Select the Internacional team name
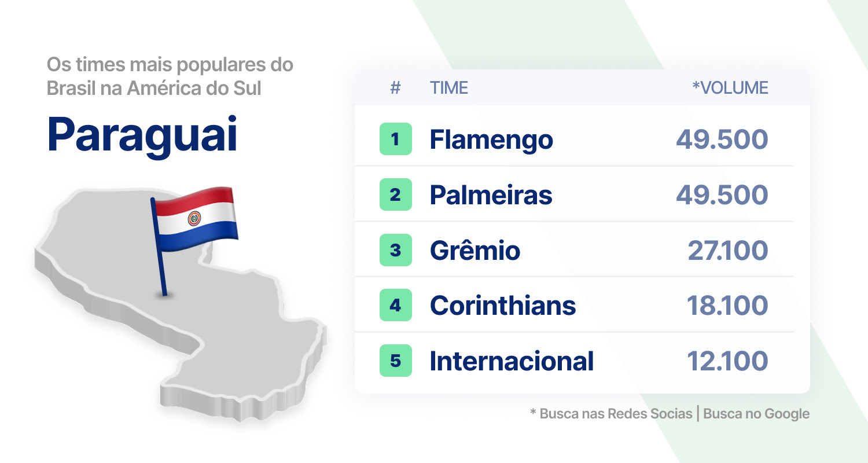This screenshot has height=463, width=868. [x=512, y=361]
